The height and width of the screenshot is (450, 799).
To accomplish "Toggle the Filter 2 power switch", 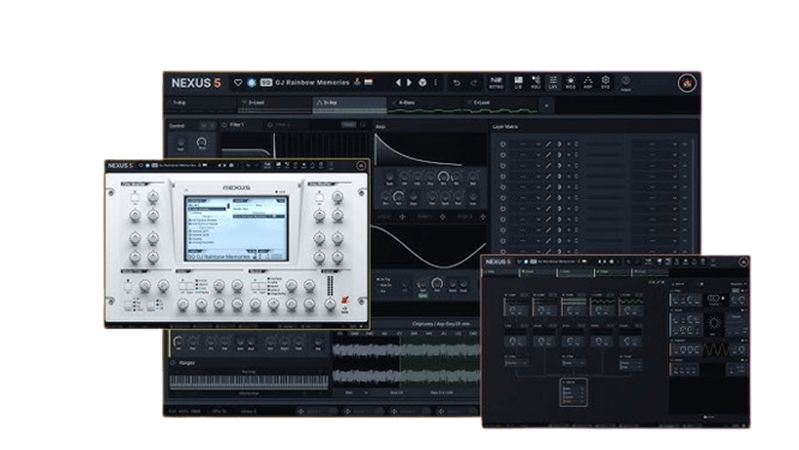I will pyautogui.click(x=270, y=125).
